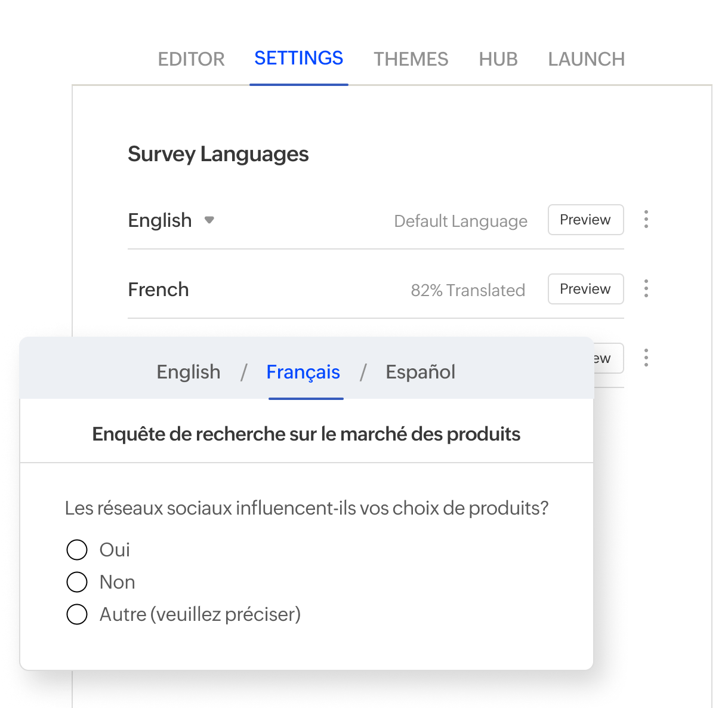The height and width of the screenshot is (708, 728).
Task: Click the French language row name
Action: [158, 290]
